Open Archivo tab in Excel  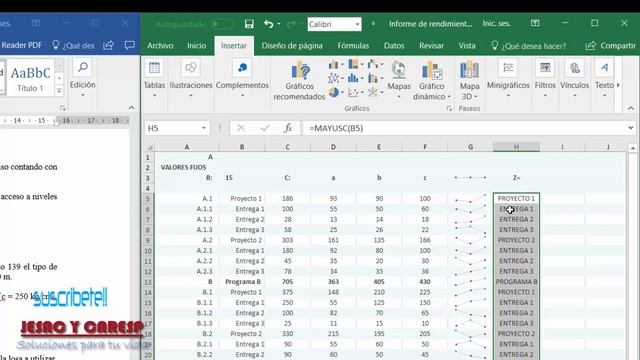click(160, 46)
